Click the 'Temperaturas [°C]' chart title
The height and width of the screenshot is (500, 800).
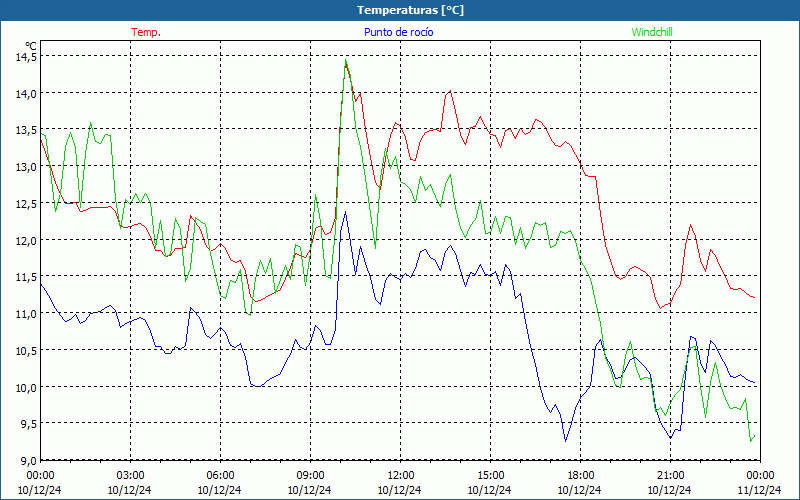click(410, 10)
